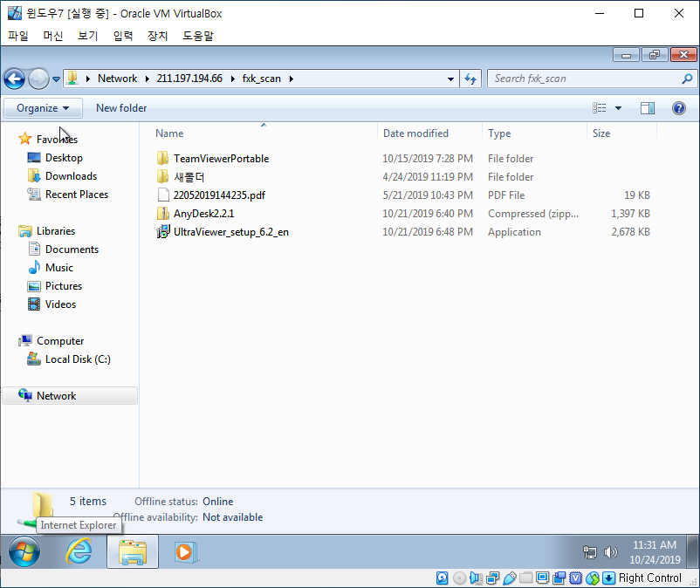This screenshot has height=588, width=700.
Task: Click the Refresh button beside address bar
Action: 470,79
